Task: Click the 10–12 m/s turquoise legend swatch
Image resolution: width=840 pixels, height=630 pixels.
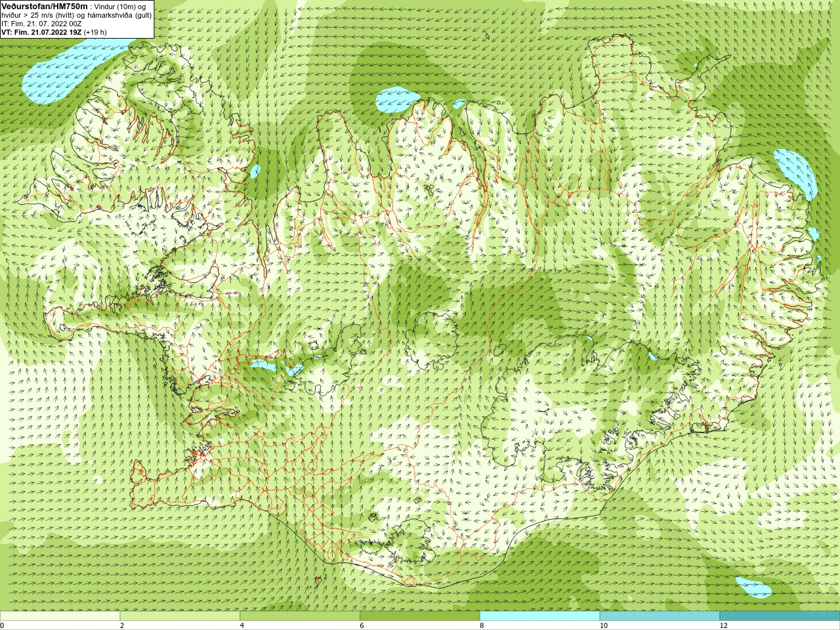Action: [660, 616]
